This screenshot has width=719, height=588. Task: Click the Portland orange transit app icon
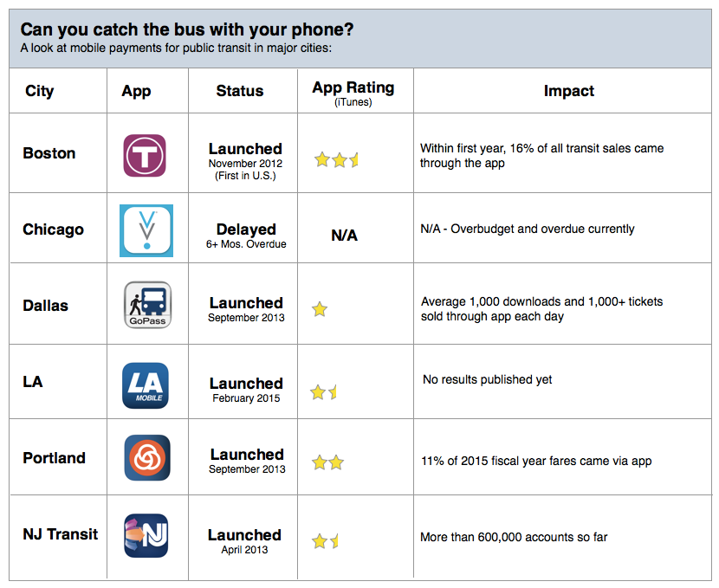147,458
